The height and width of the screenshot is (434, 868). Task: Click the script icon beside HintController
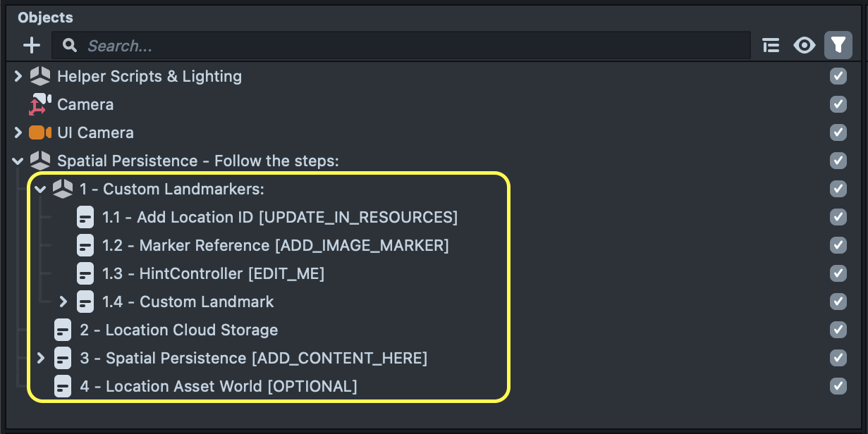(85, 273)
